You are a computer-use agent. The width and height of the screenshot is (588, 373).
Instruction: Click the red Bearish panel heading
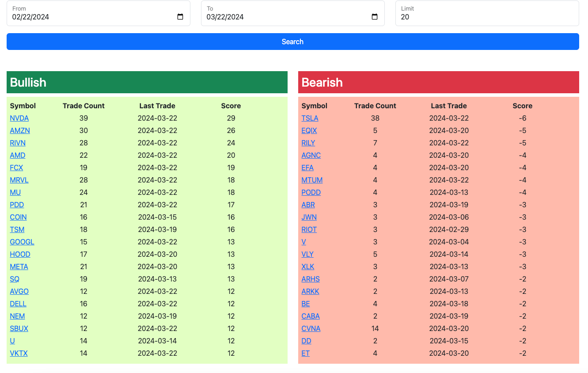(x=439, y=82)
